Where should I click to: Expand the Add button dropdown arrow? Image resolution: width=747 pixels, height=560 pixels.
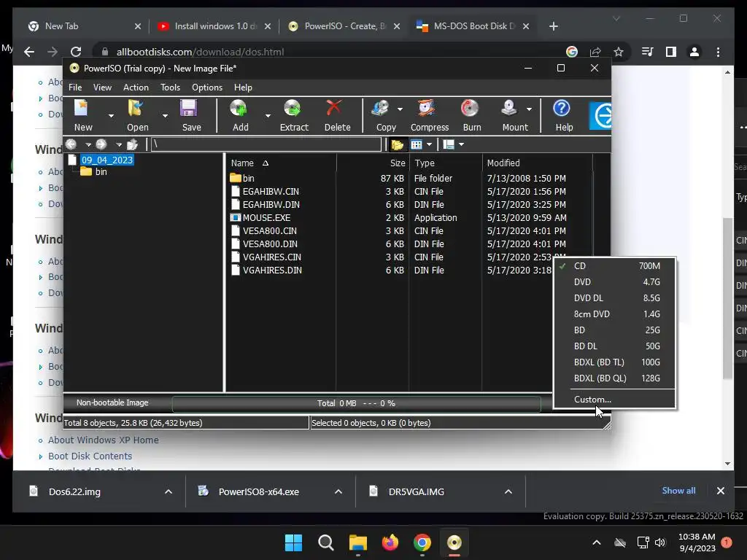coord(268,116)
